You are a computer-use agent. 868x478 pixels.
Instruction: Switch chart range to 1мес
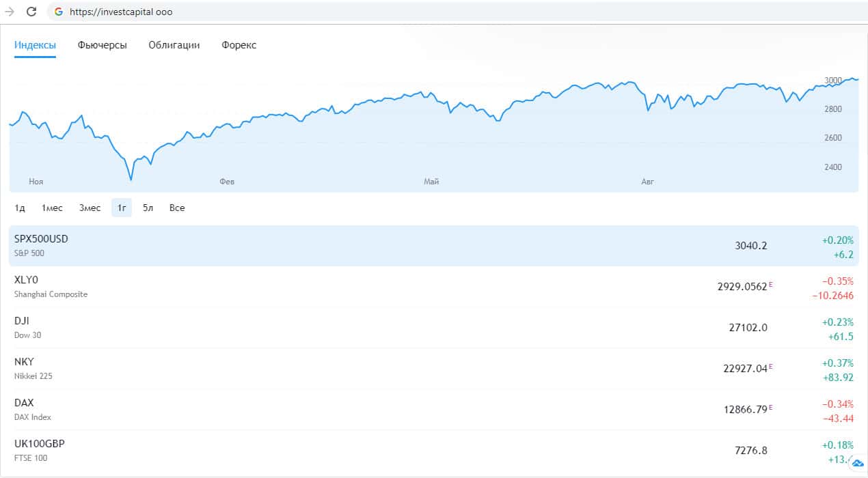(52, 208)
